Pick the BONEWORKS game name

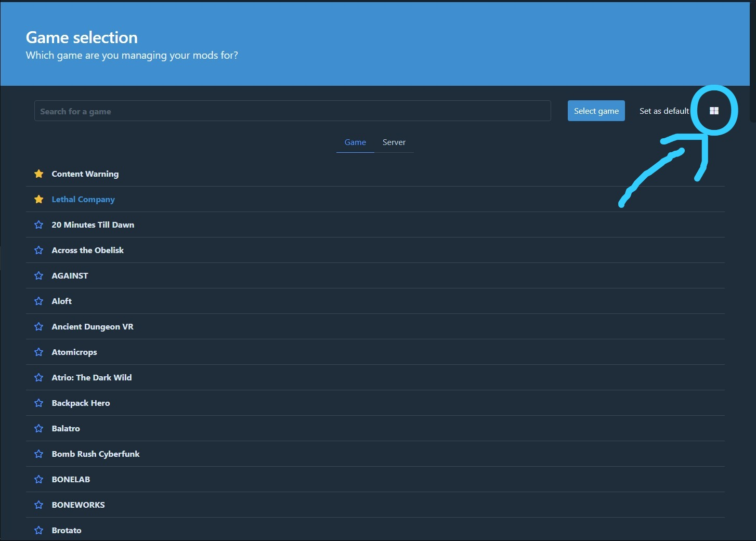tap(78, 505)
